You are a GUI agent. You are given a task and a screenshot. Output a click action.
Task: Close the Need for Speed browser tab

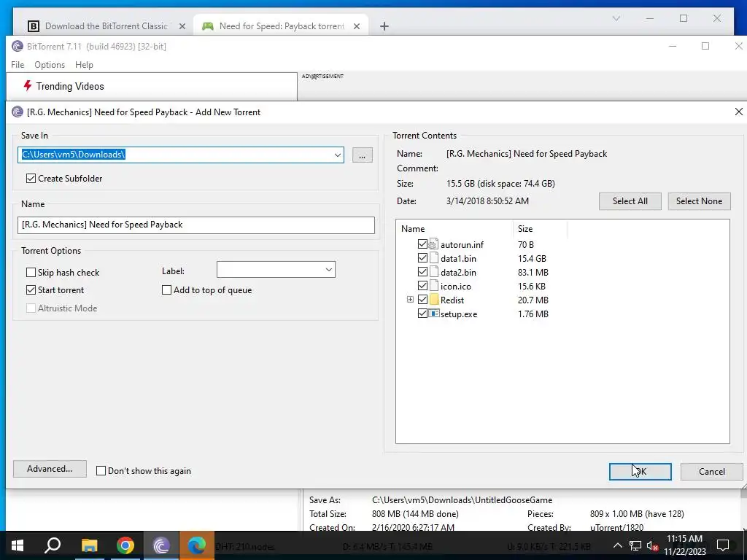click(x=356, y=26)
